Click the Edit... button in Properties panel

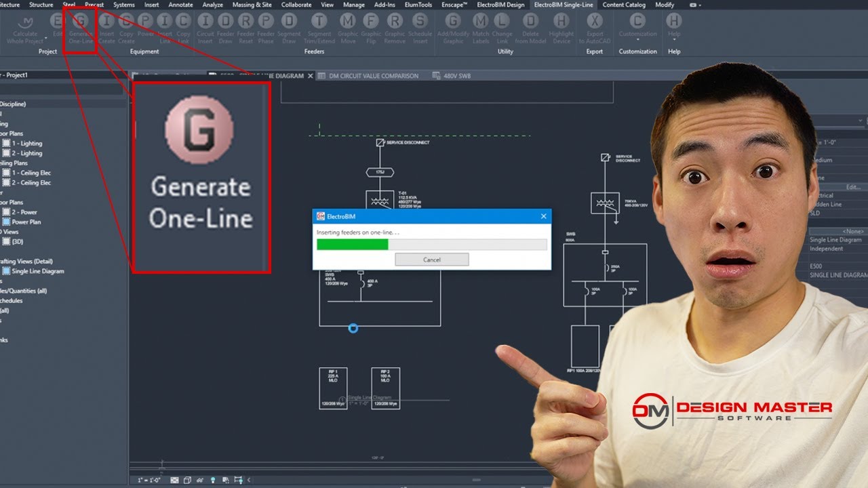pyautogui.click(x=853, y=186)
